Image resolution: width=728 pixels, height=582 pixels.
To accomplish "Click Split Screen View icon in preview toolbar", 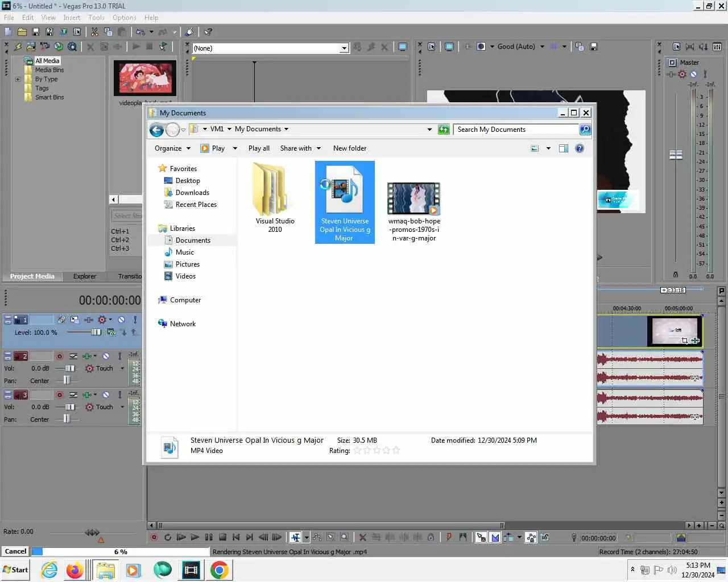I will (481, 47).
